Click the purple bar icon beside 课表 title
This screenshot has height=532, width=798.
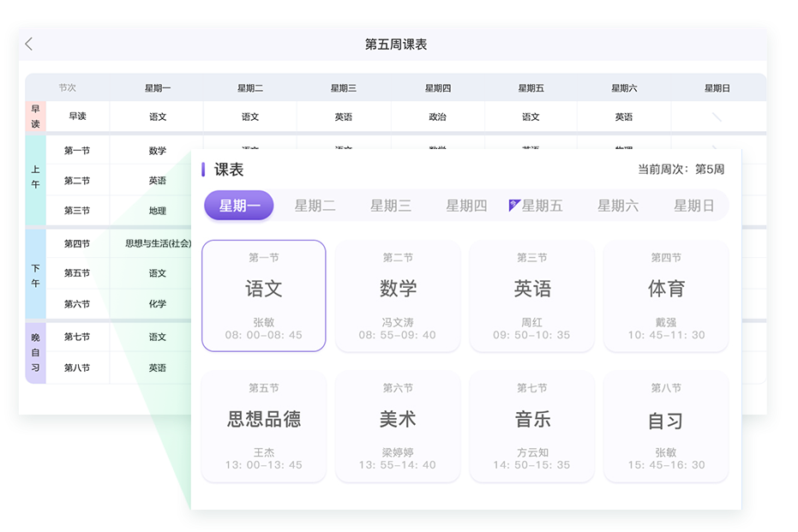(203, 169)
